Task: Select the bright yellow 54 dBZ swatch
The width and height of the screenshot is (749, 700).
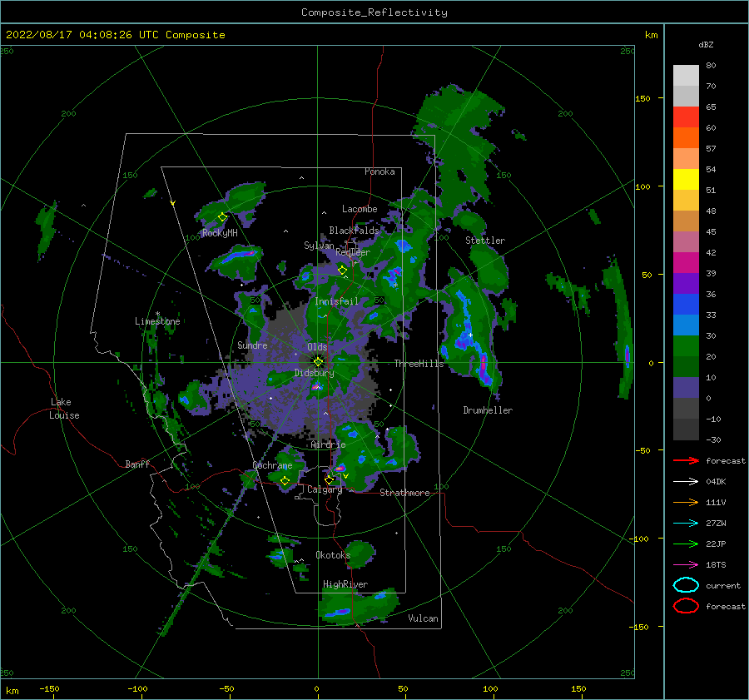Action: coord(686,180)
